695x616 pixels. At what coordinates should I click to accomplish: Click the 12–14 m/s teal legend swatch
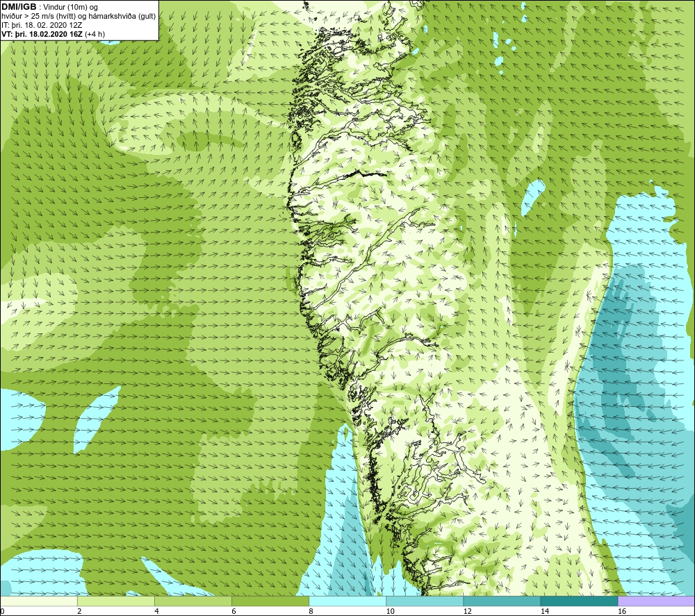pos(501,601)
